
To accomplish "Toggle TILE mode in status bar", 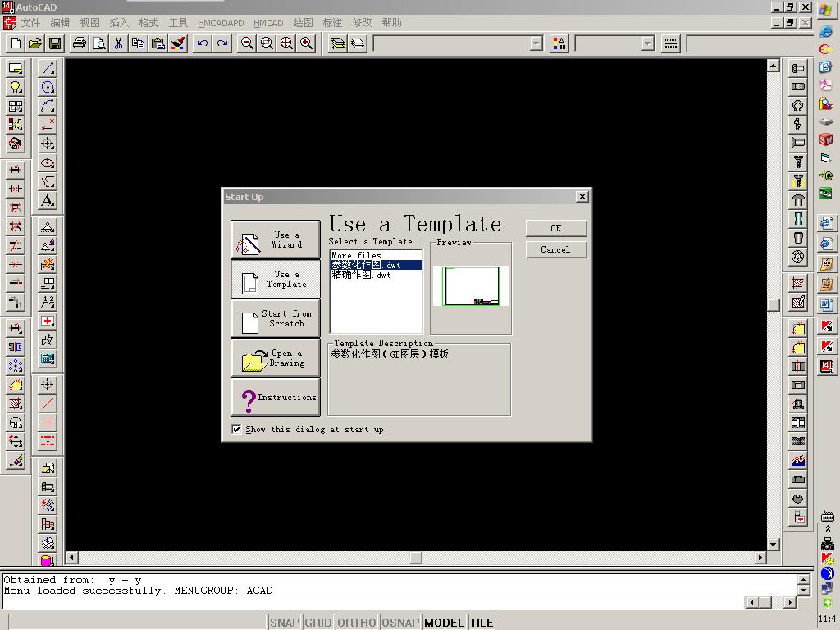I will pyautogui.click(x=482, y=622).
